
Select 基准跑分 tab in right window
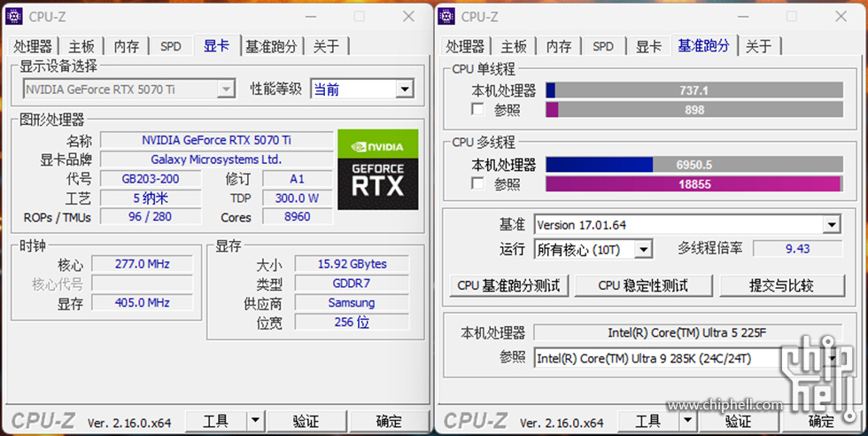[703, 45]
